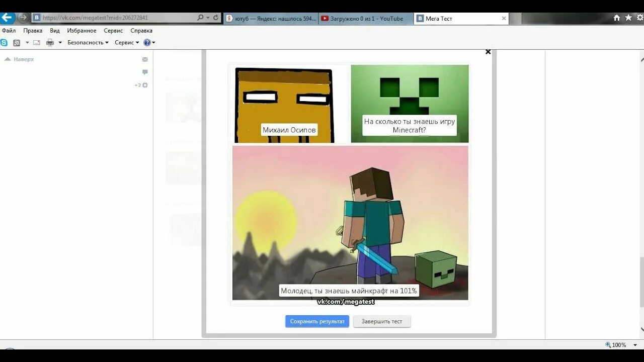Click the scrollbar down arrow
This screenshot has width=644, height=362.
(641, 329)
